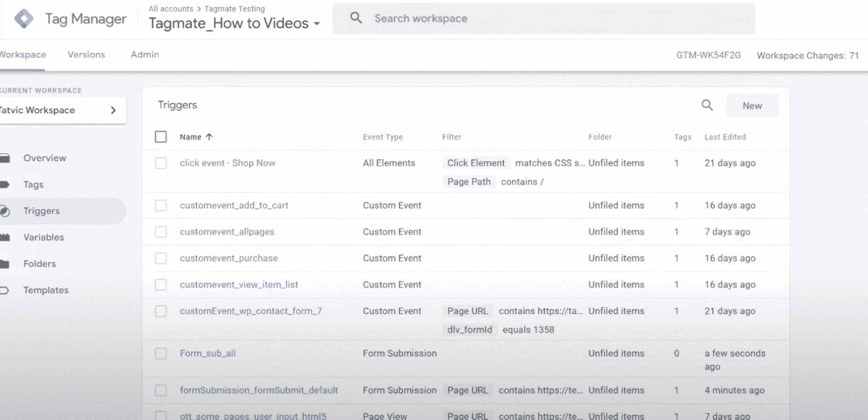Check the click event - Shop Now row

(161, 163)
